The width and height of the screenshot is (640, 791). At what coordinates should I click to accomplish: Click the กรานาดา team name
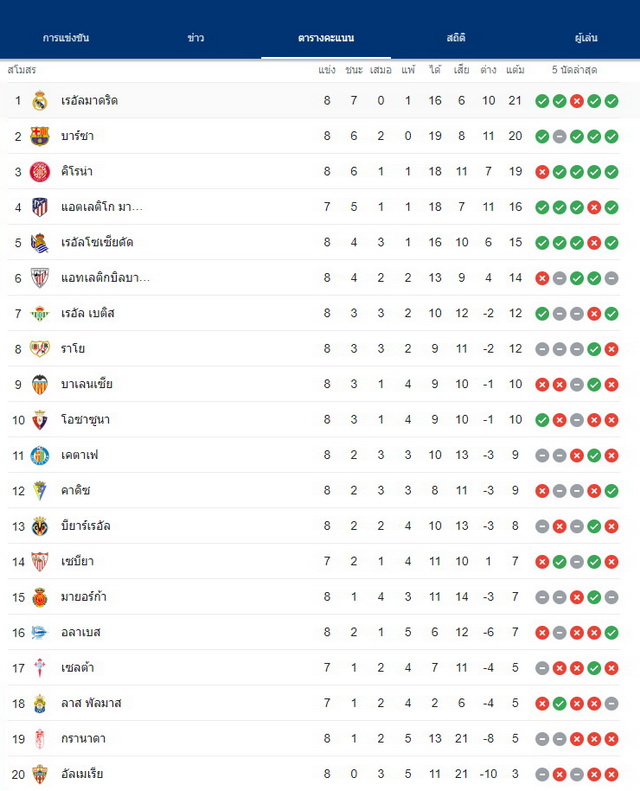coord(83,739)
